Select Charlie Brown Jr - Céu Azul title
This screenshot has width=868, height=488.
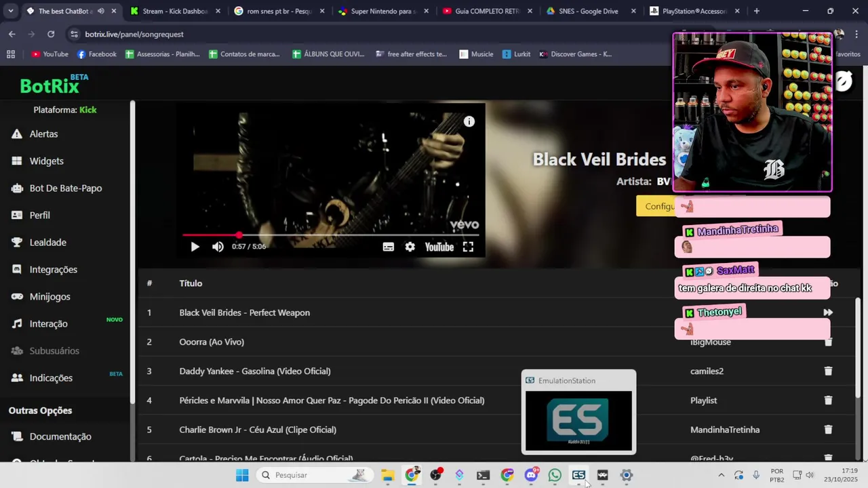pos(258,430)
